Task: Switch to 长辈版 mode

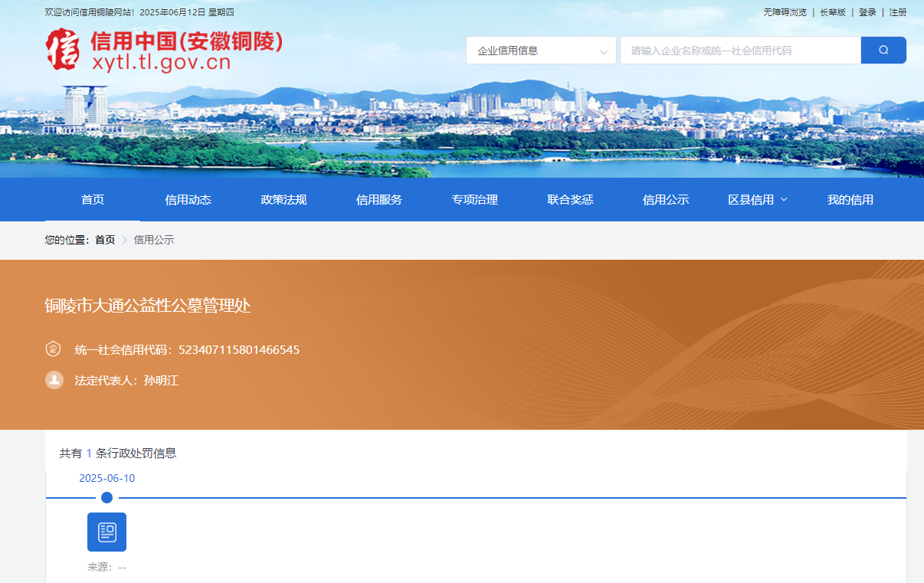Action: tap(833, 12)
